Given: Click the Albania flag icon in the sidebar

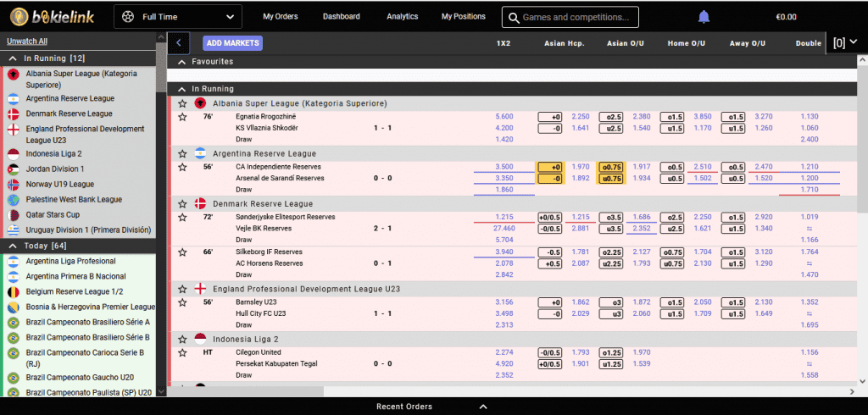Looking at the screenshot, I should pyautogui.click(x=13, y=75).
